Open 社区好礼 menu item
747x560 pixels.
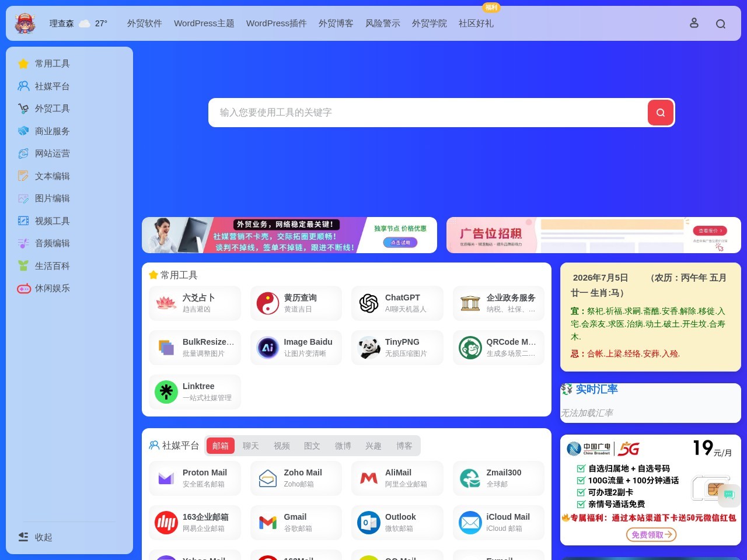tap(476, 23)
